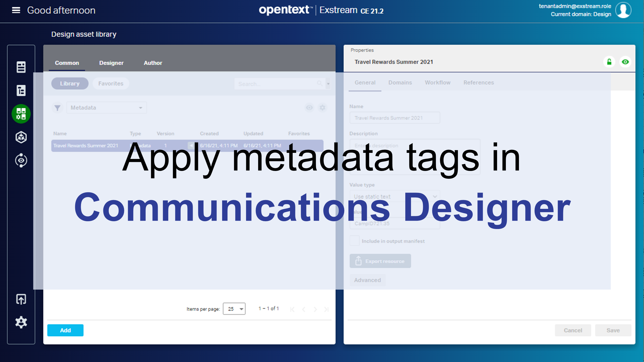Check Include in output manifest
Image resolution: width=644 pixels, height=362 pixels.
(355, 241)
